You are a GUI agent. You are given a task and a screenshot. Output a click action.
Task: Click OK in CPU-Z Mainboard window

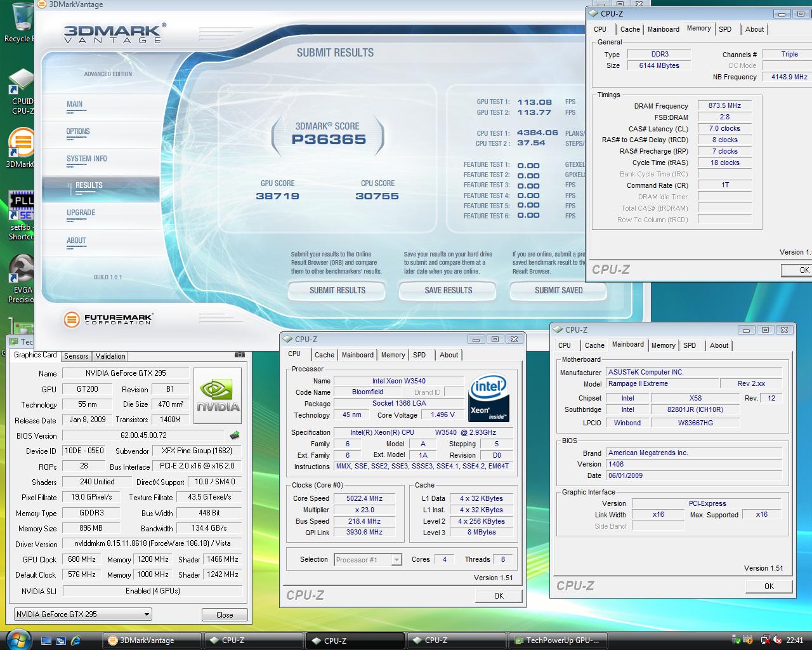point(769,586)
